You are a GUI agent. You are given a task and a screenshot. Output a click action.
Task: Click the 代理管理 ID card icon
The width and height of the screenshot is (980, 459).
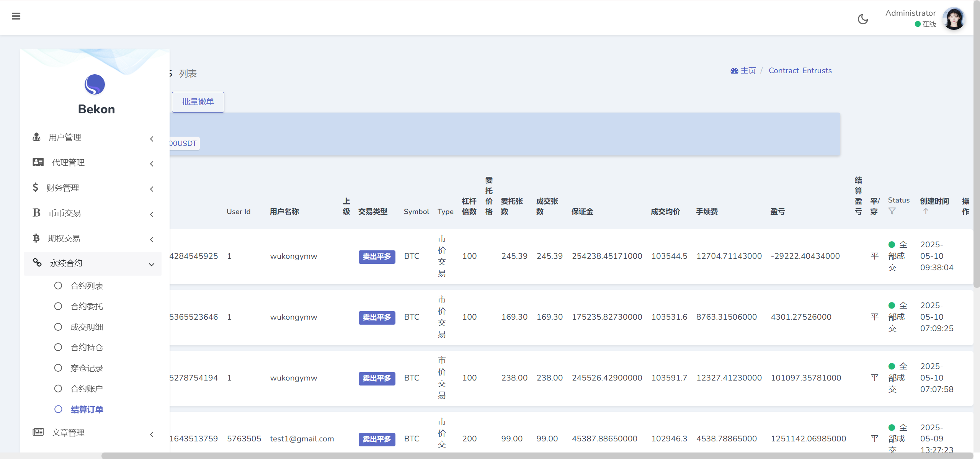click(x=38, y=162)
